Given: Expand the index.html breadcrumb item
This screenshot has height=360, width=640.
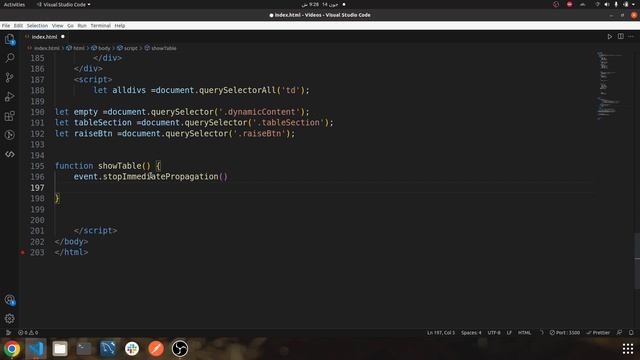Looking at the screenshot, I should 43,48.
